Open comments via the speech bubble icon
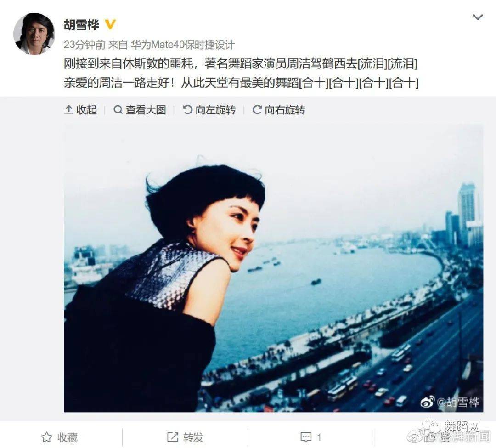The width and height of the screenshot is (496, 448). point(306,437)
